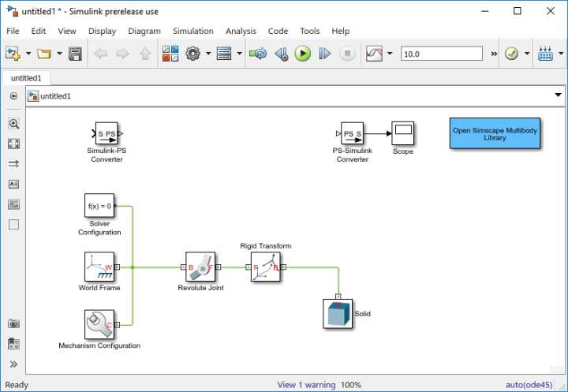Select the Mechanism Configuration wrench block
This screenshot has height=392, width=568.
[x=99, y=325]
